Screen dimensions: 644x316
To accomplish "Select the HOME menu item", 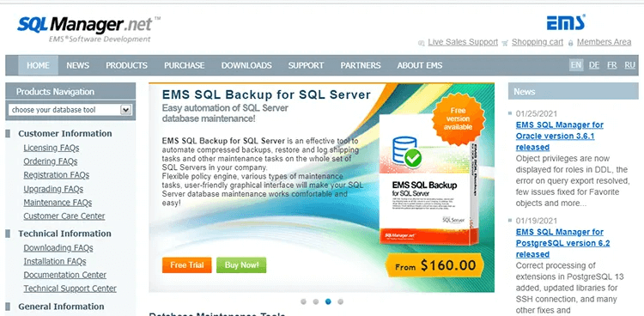I will click(x=38, y=65).
